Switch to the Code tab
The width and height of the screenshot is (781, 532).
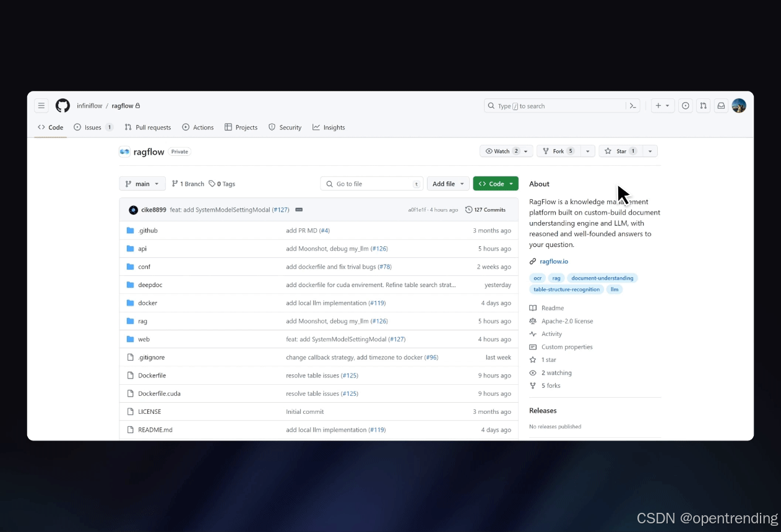[51, 127]
